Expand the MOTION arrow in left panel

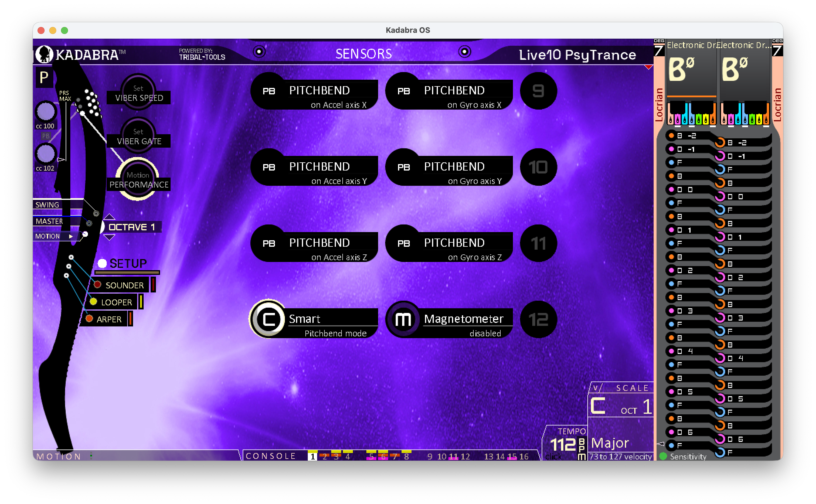pyautogui.click(x=71, y=236)
